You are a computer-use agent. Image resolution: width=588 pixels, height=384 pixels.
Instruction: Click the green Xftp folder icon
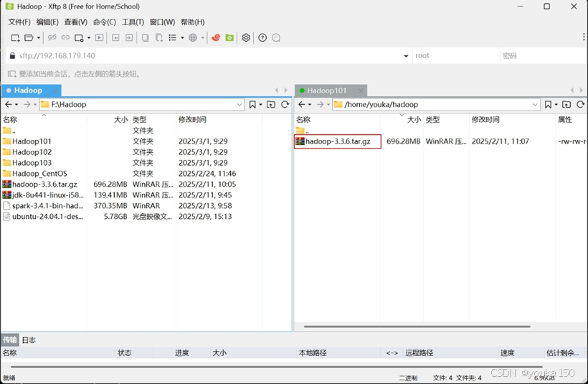pyautogui.click(x=229, y=37)
